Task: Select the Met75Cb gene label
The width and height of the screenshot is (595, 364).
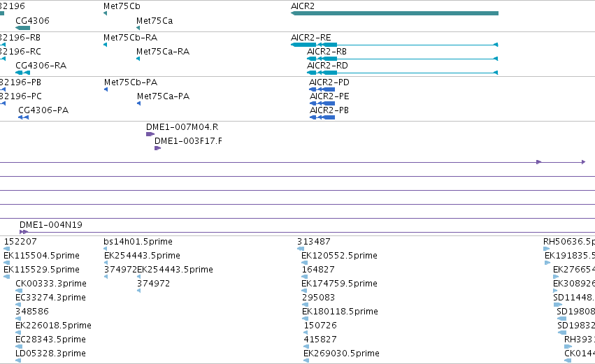Action: click(122, 6)
